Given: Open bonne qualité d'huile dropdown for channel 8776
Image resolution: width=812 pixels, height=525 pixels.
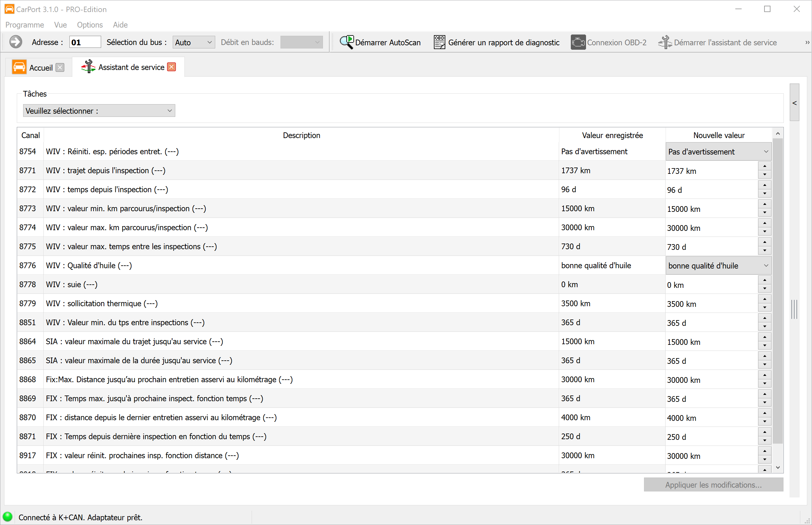Looking at the screenshot, I should click(x=718, y=266).
